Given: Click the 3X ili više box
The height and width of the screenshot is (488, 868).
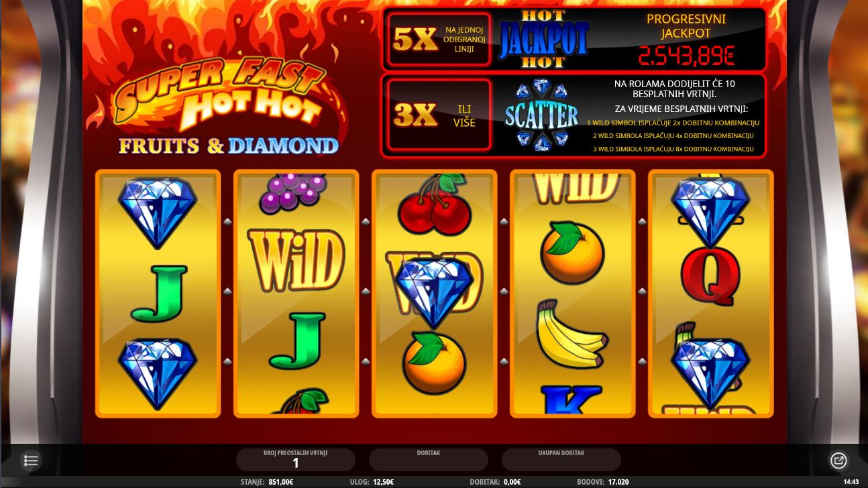Looking at the screenshot, I should [439, 115].
